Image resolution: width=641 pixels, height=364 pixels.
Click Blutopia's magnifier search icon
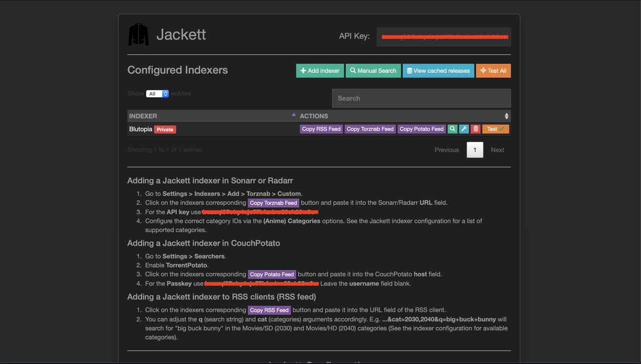point(452,129)
